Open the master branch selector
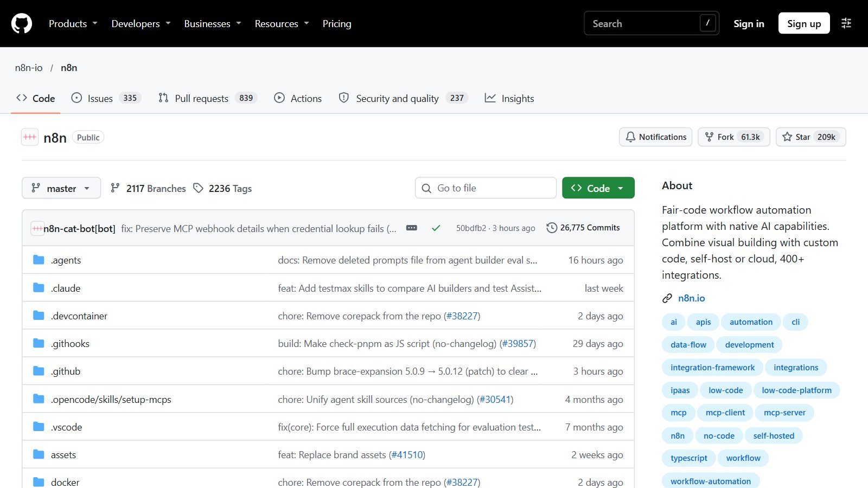Screen dimensions: 868x488 61,188
